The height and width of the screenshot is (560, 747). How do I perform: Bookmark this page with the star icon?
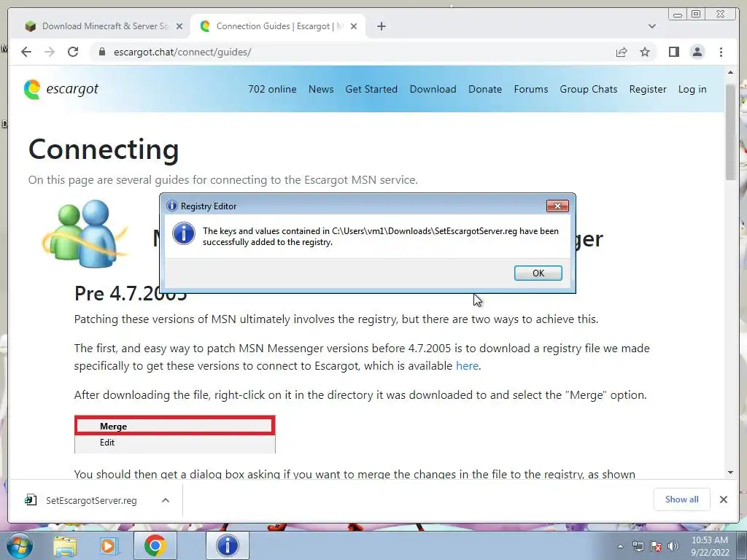[645, 52]
